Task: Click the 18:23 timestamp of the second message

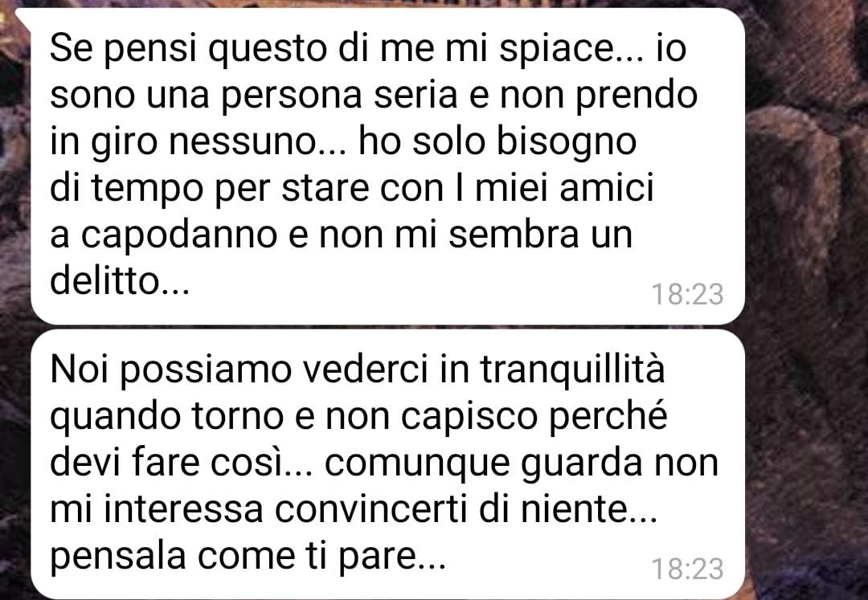Action: (687, 569)
